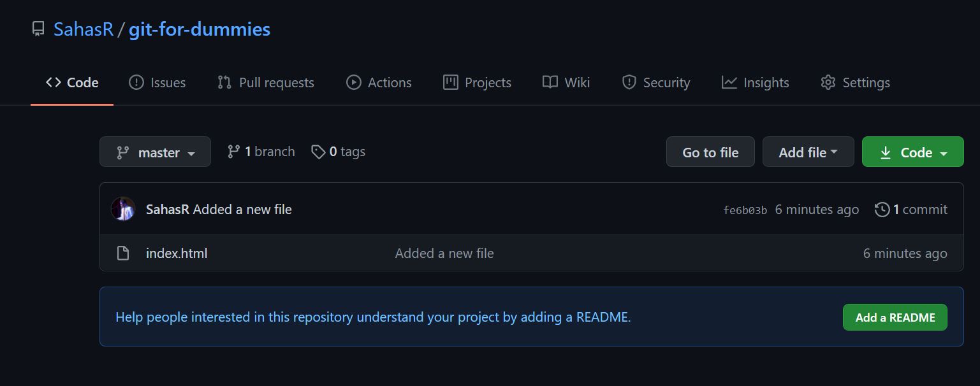Open the Security tab

pos(656,83)
